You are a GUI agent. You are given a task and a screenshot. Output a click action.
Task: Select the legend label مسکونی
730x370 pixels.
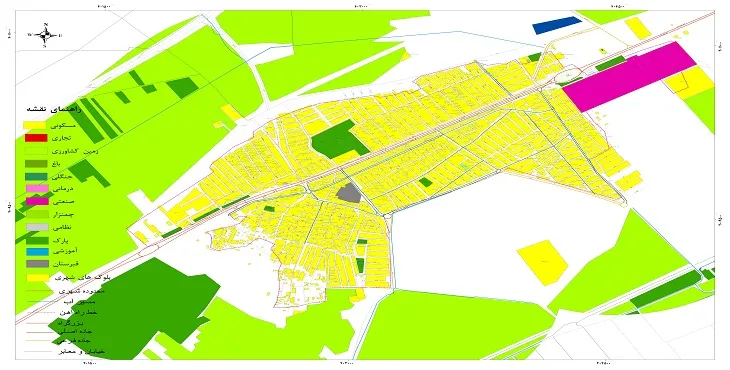coord(63,126)
